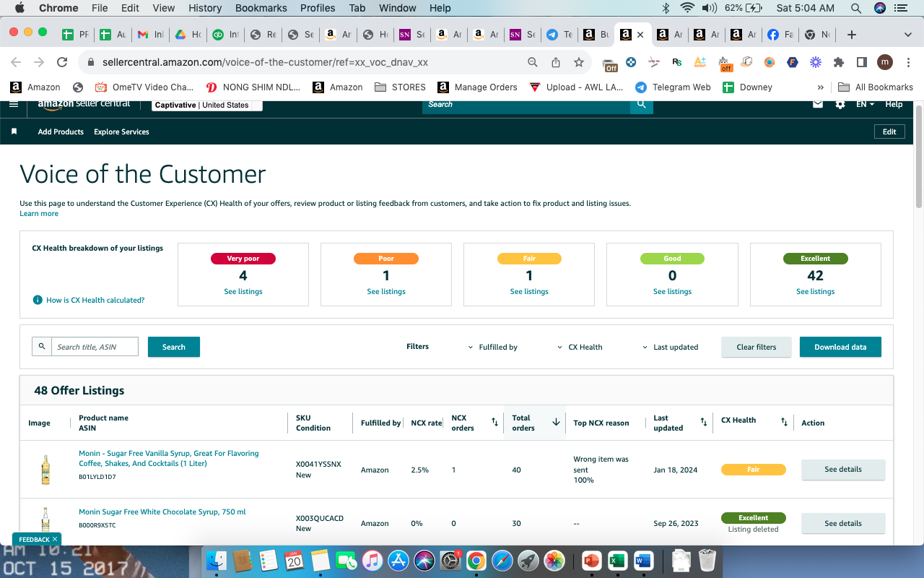The width and height of the screenshot is (924, 578).
Task: Toggle the Chrome side panel icon
Action: (x=862, y=62)
